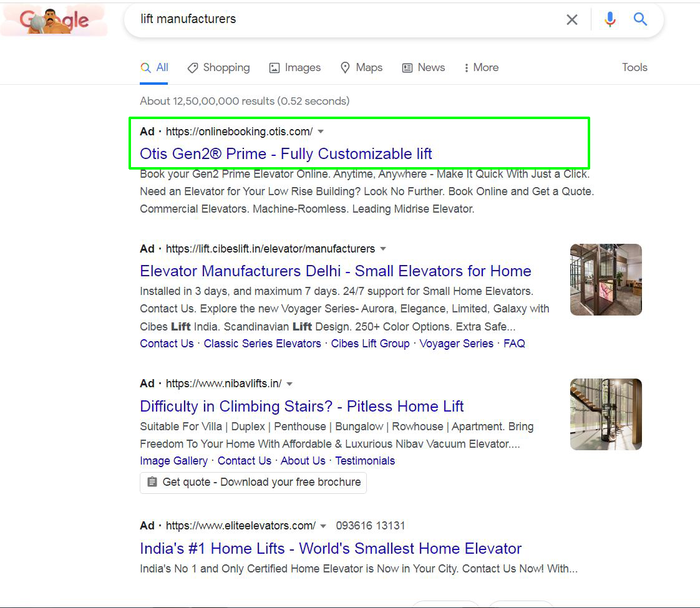Open the Maps tab
Viewport: 700px width, 608px height.
pyautogui.click(x=362, y=68)
